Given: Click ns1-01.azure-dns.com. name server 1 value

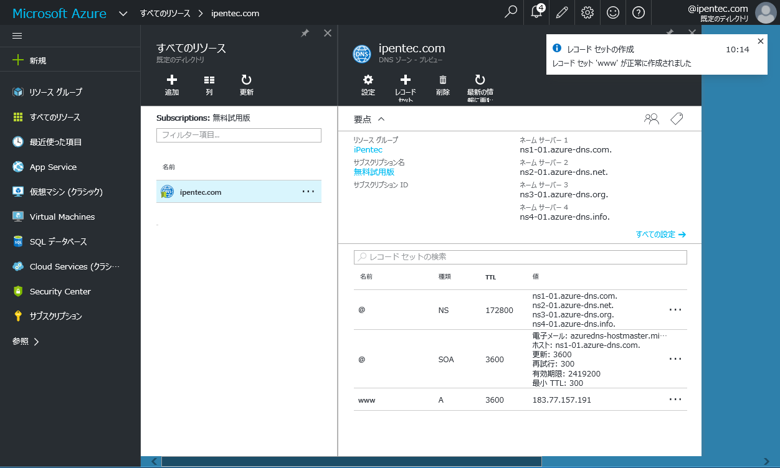Looking at the screenshot, I should click(x=566, y=150).
